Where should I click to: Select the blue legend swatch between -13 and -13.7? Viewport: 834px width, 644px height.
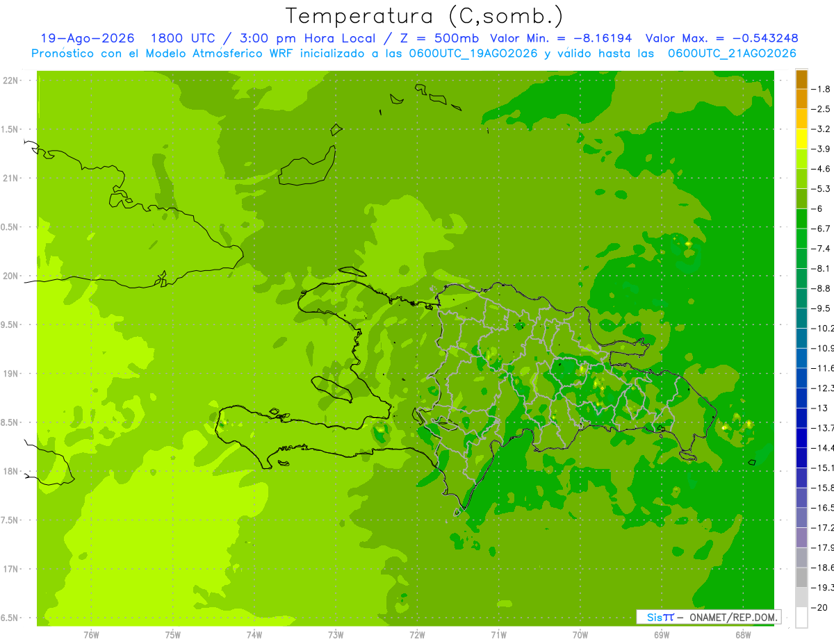pos(801,418)
